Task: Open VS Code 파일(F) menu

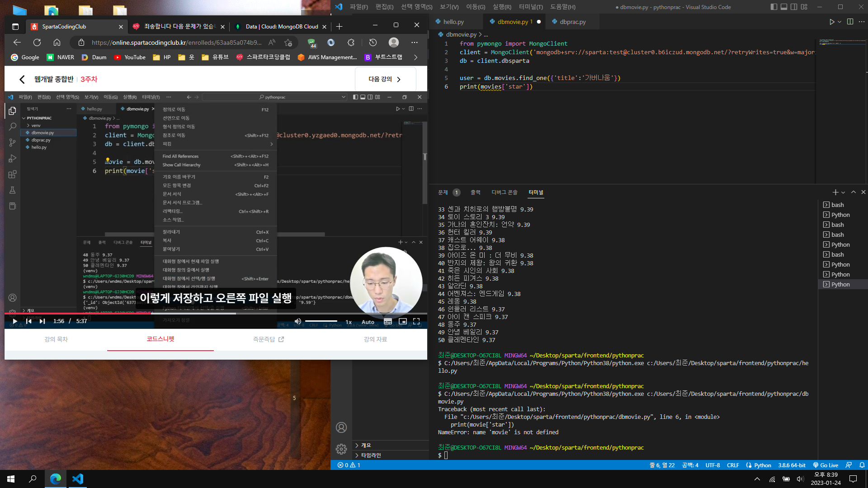Action: point(359,7)
